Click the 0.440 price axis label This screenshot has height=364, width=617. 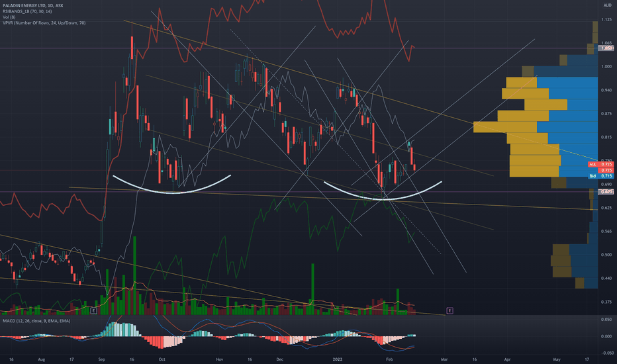[606, 278]
